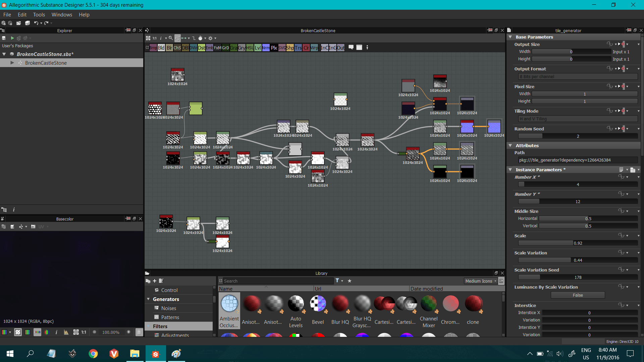Expand the Filters library category
Screen dimensions: 644x362
(x=148, y=326)
